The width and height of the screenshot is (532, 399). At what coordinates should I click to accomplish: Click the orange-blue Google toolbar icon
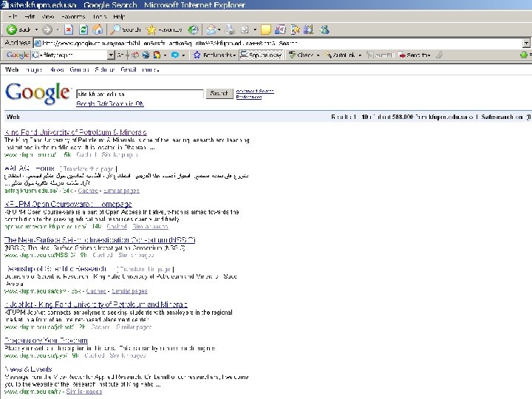(x=157, y=55)
